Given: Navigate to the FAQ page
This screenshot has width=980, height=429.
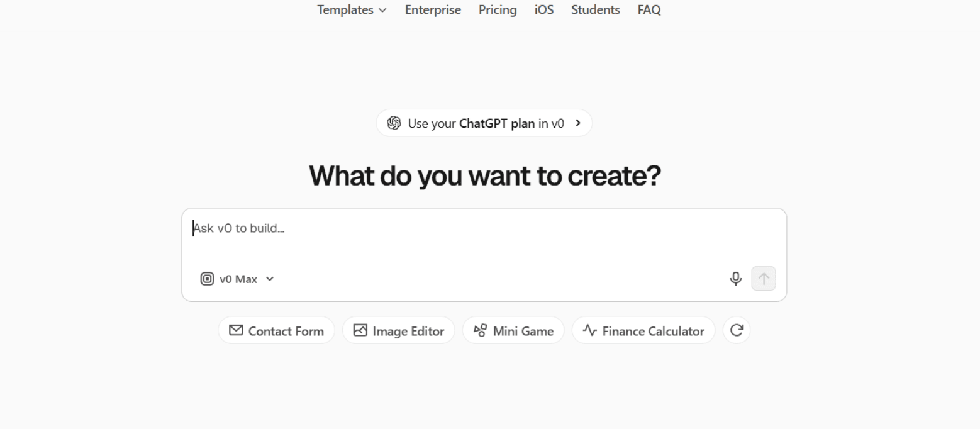Looking at the screenshot, I should [x=649, y=10].
